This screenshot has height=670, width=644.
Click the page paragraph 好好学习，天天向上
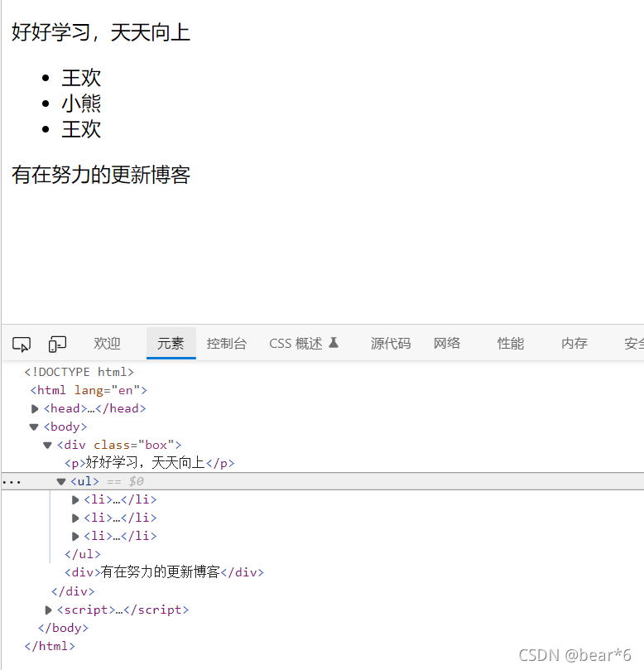(101, 33)
